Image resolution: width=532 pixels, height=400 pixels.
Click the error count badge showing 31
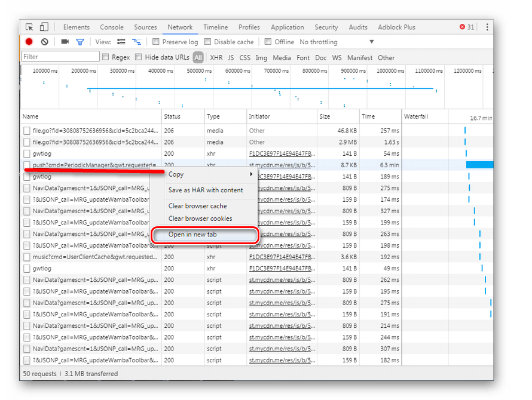click(466, 27)
